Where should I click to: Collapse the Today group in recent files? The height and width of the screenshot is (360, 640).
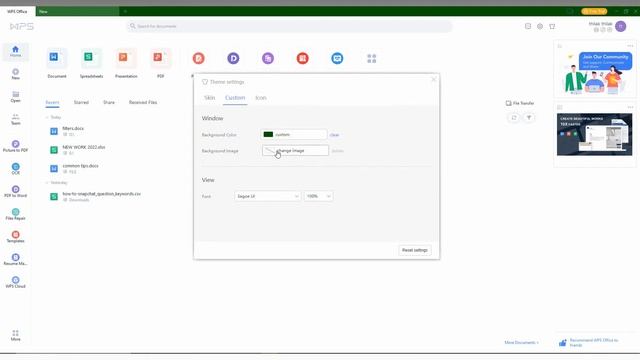point(47,118)
